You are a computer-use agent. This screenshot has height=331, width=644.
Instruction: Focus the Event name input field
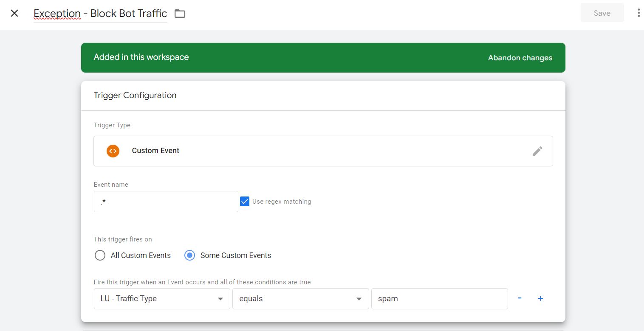coord(166,202)
